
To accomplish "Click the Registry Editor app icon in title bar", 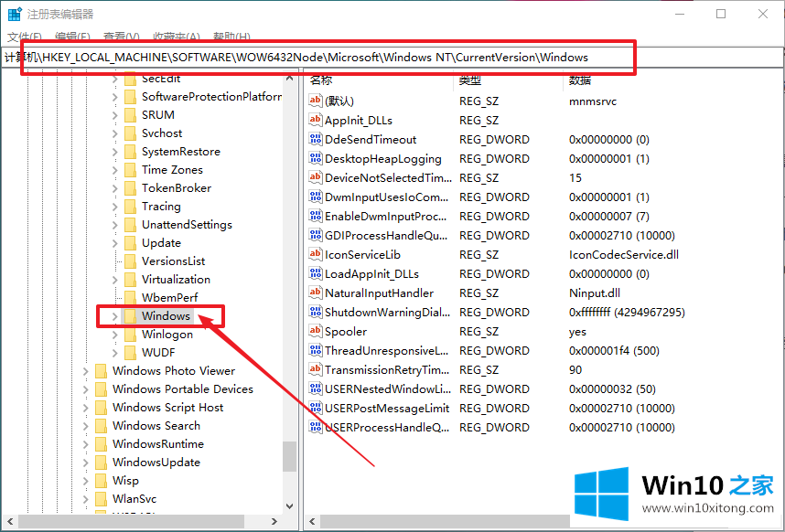I will point(14,15).
